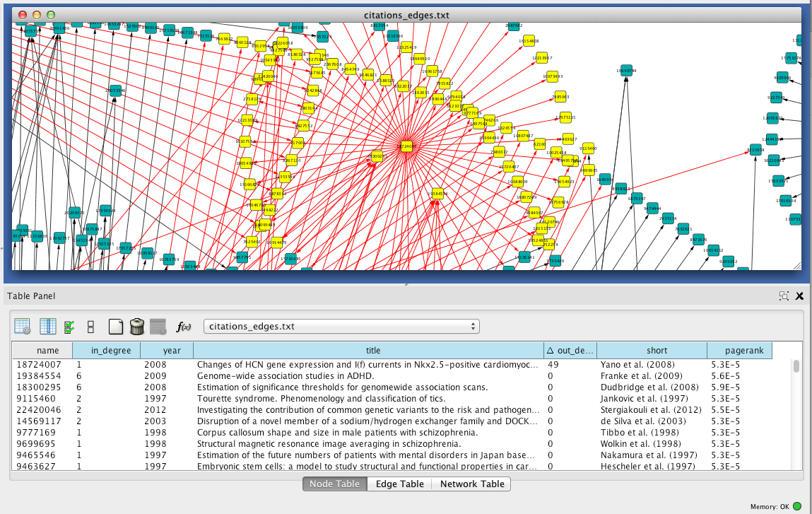The height and width of the screenshot is (514, 812).
Task: Click the select all columns checklist icon
Action: tap(69, 326)
